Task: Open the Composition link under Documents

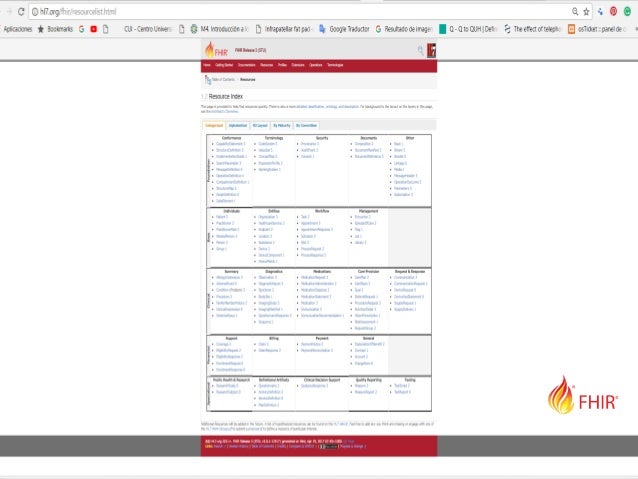Action: tap(364, 144)
